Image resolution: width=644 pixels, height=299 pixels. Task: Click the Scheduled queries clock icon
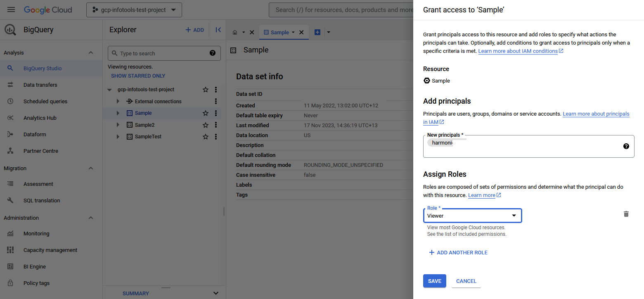(x=10, y=101)
